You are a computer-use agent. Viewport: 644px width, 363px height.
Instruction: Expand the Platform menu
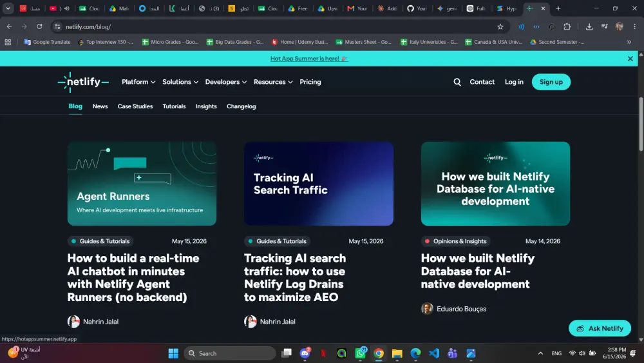(x=138, y=83)
